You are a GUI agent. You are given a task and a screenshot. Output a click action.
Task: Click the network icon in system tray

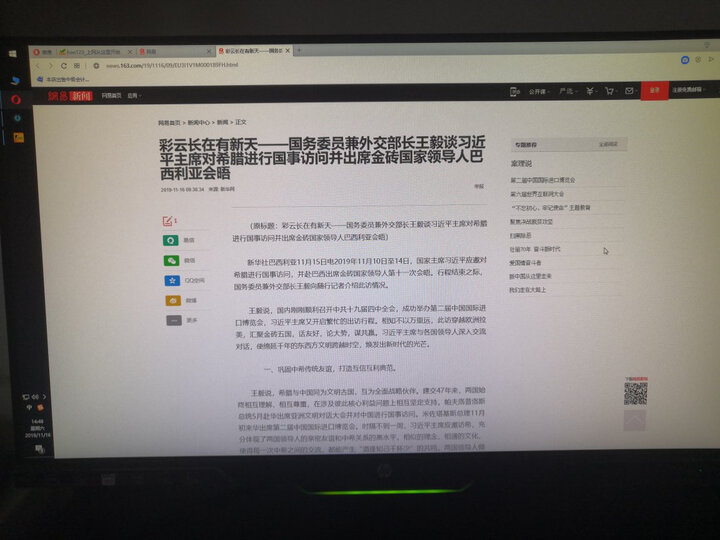26,397
